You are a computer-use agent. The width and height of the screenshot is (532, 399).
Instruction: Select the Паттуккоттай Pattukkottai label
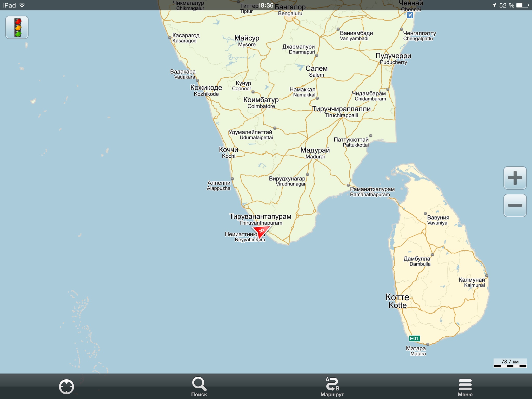click(x=351, y=142)
